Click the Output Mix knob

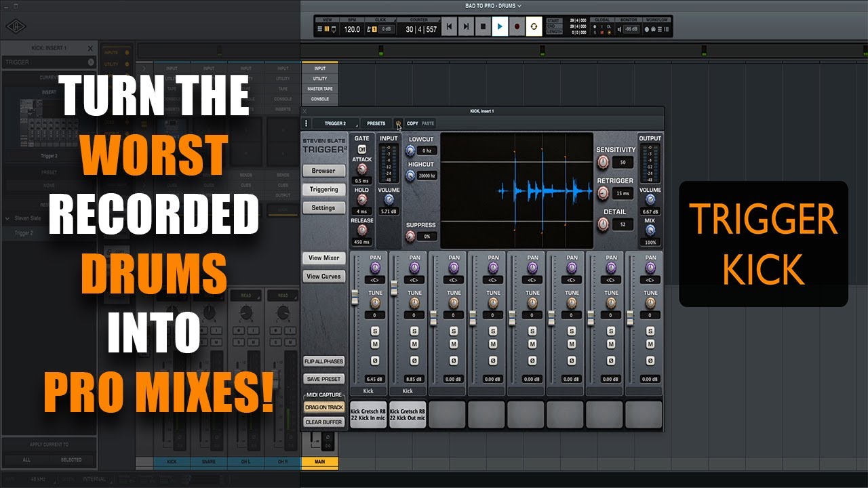(x=650, y=230)
